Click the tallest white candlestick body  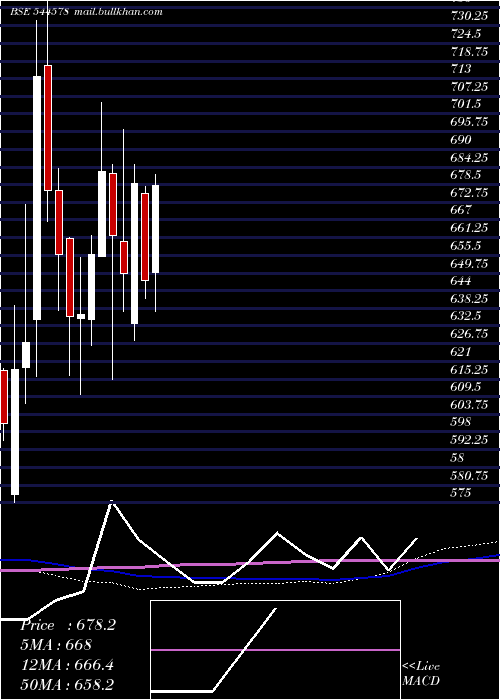click(37, 198)
